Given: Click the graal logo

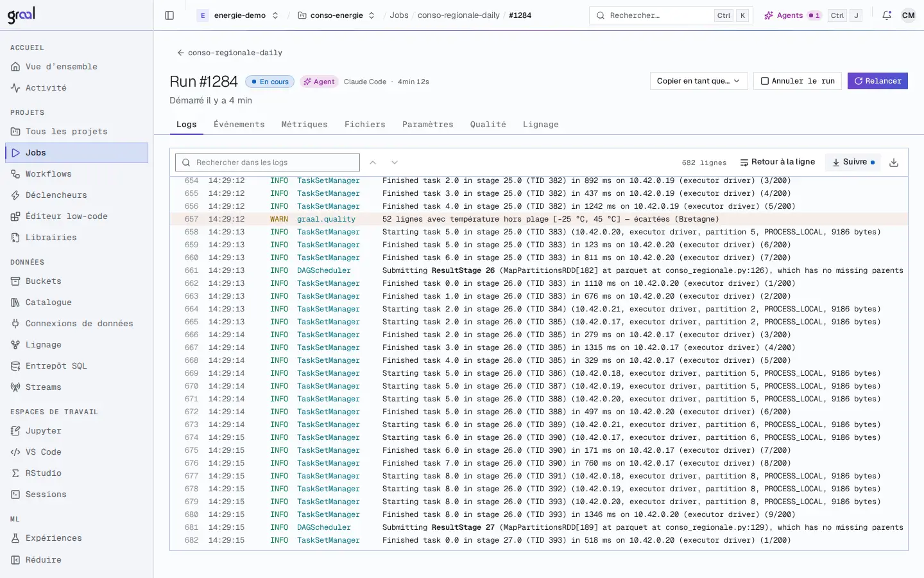Looking at the screenshot, I should (x=21, y=15).
